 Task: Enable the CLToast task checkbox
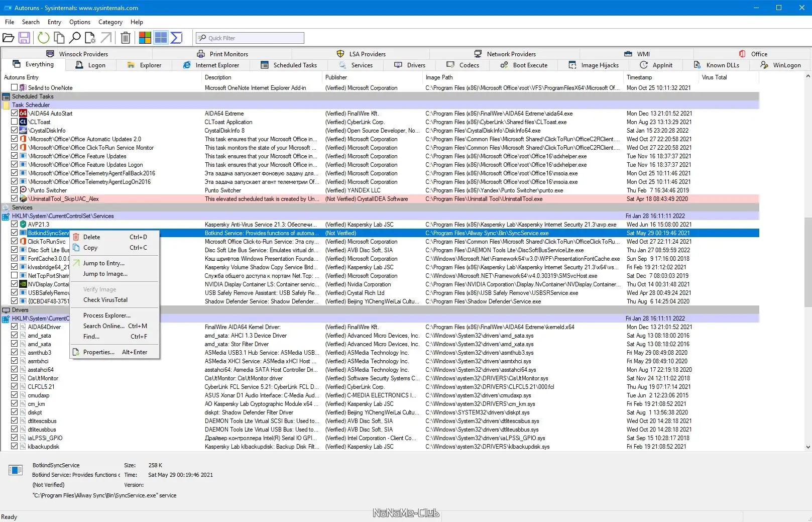[15, 122]
